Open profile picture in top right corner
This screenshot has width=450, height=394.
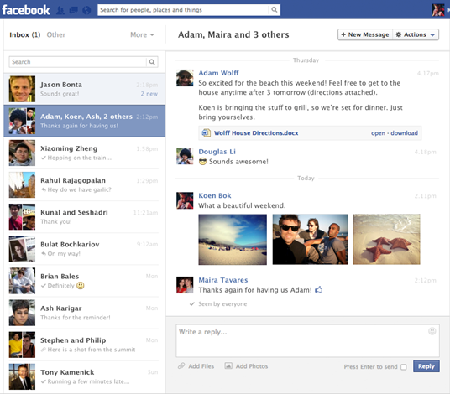(438, 10)
